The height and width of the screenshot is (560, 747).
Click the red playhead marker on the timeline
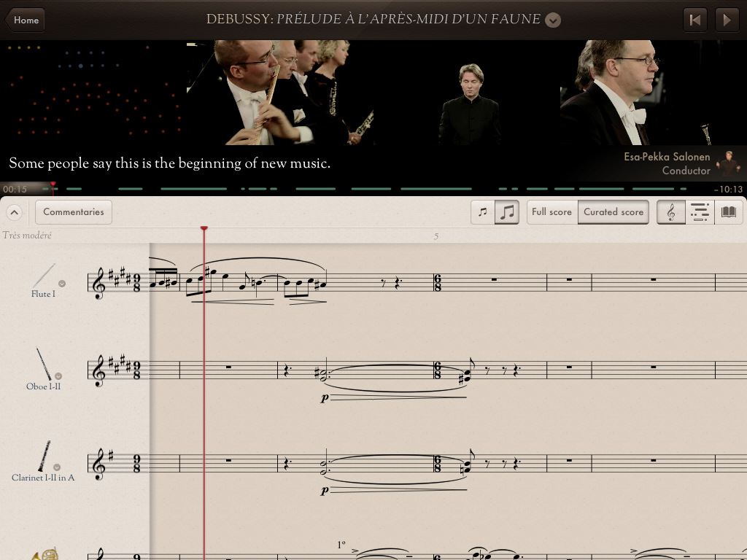point(52,187)
